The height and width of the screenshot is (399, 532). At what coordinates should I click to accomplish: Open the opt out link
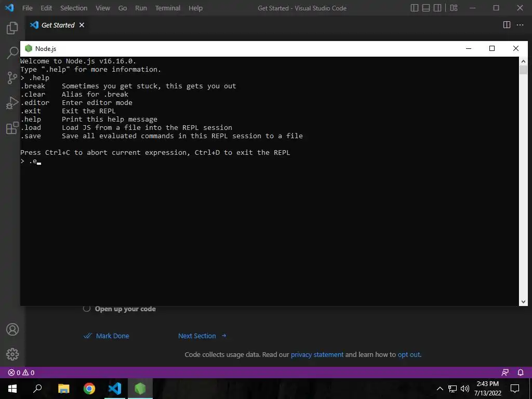tap(409, 354)
